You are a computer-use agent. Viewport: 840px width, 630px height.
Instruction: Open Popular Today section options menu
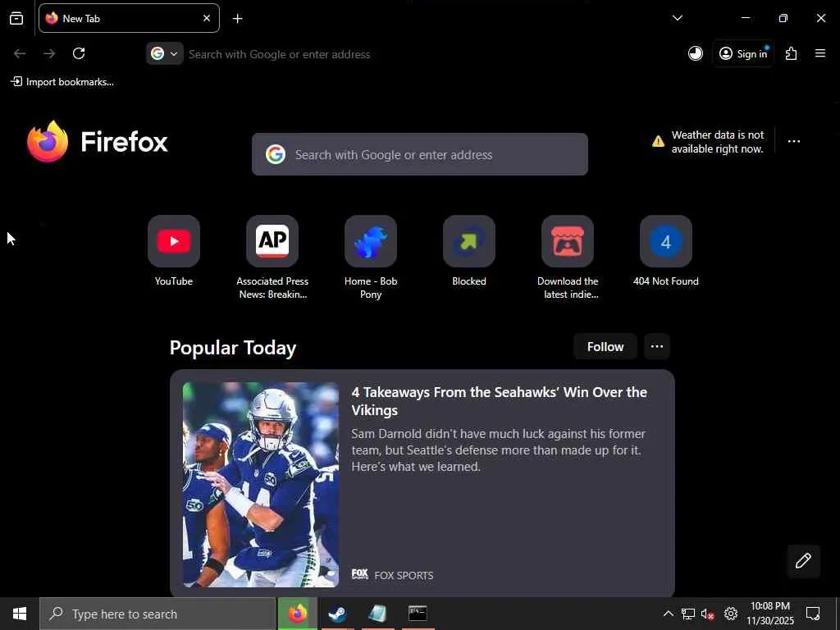pos(657,347)
